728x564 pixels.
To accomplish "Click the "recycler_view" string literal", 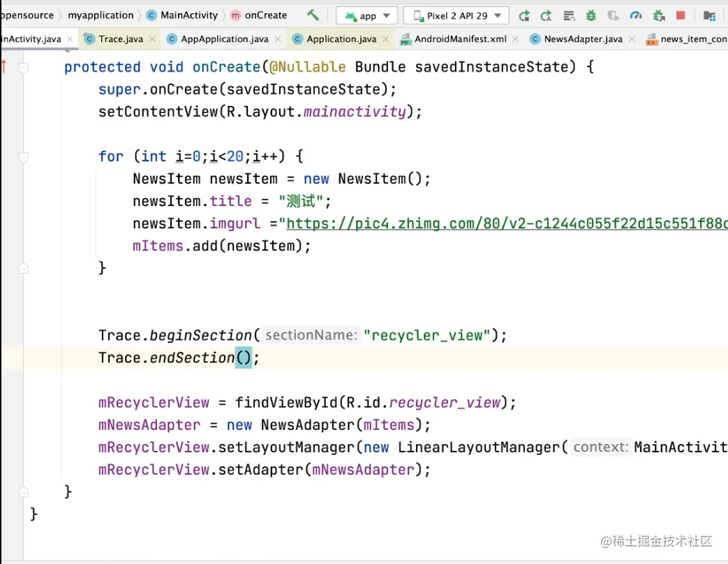I will [427, 335].
